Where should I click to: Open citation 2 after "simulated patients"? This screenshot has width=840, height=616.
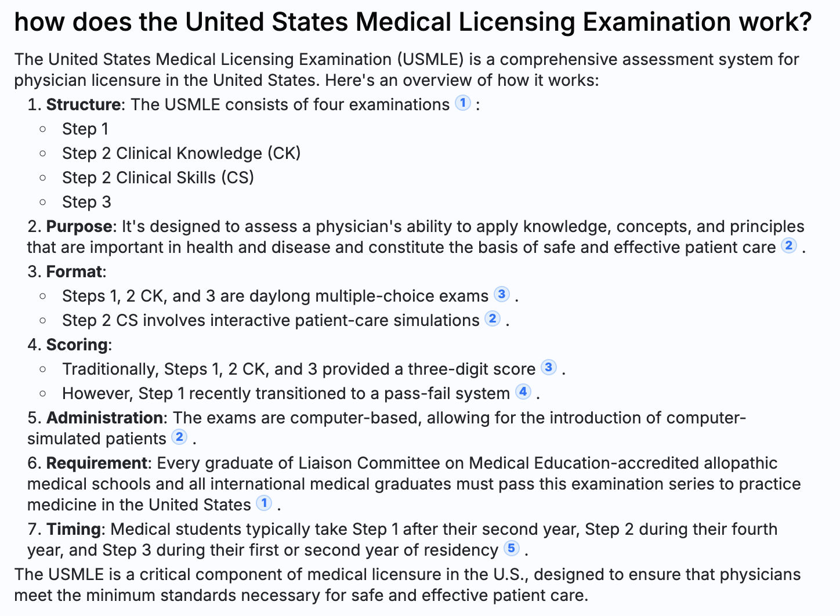tap(180, 437)
